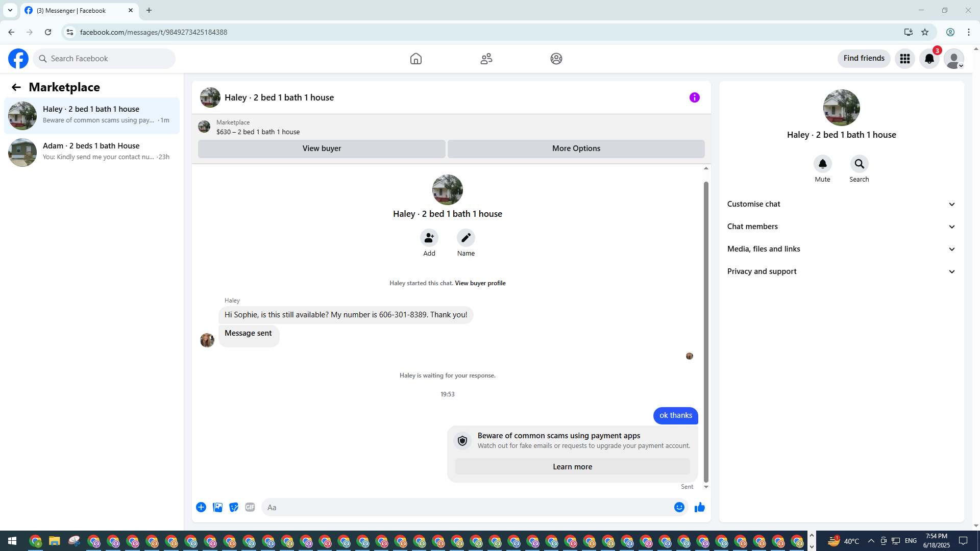The image size is (980, 551).
Task: Open the notifications bell
Action: 929,59
